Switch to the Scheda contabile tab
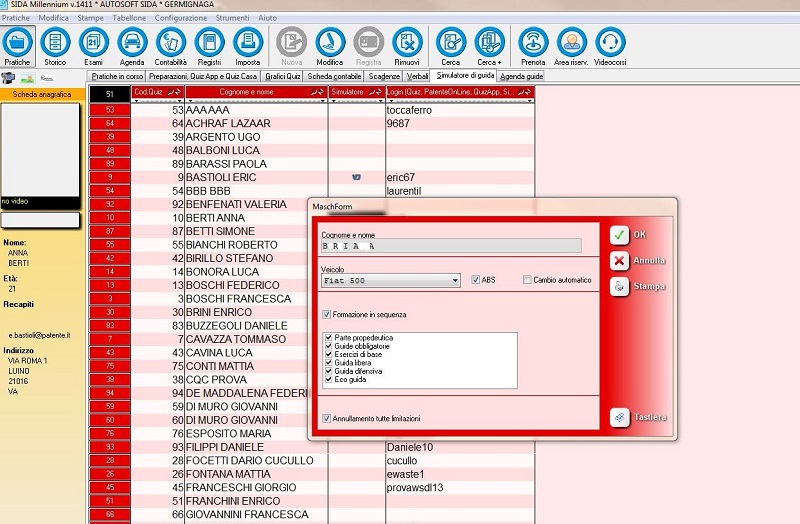This screenshot has height=524, width=800. tap(334, 76)
